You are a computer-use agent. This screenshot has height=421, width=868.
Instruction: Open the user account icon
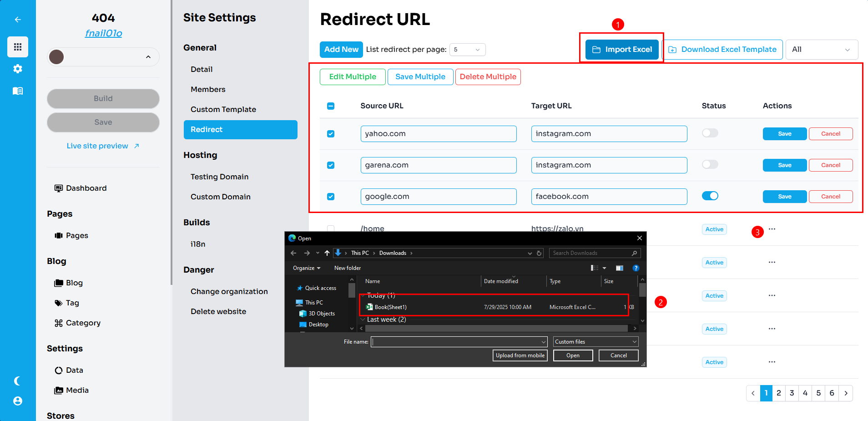coord(18,401)
